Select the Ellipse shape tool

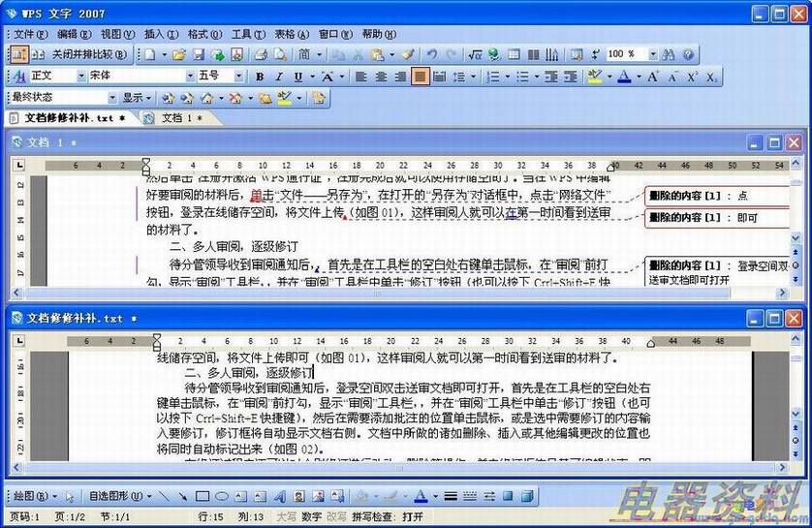(222, 496)
